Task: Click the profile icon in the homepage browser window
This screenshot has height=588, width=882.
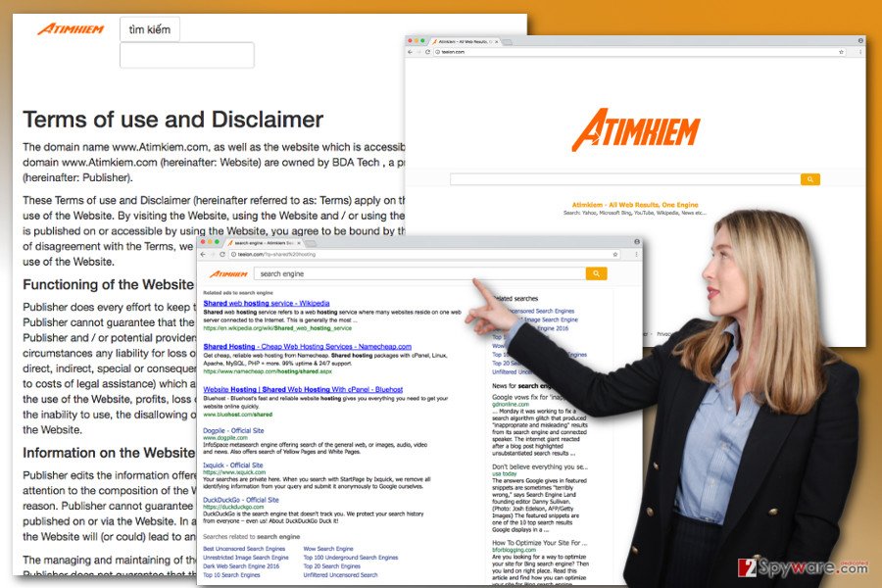Action: coord(860,40)
